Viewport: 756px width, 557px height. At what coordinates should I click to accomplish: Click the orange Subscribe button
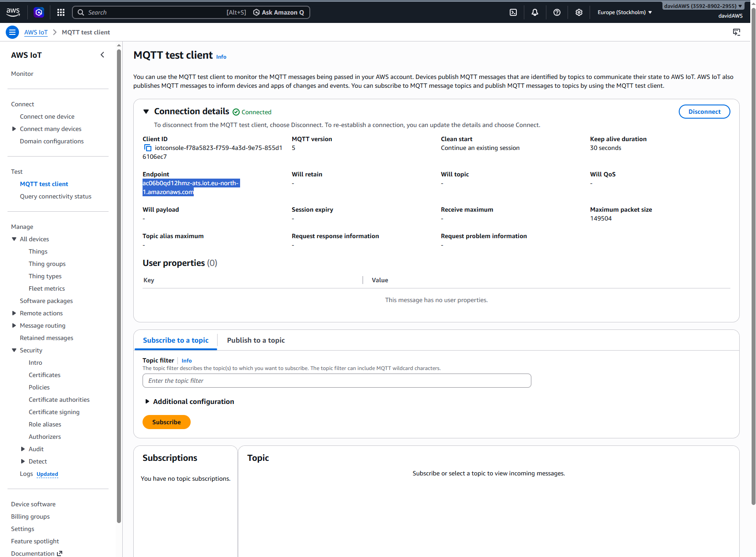pos(166,422)
